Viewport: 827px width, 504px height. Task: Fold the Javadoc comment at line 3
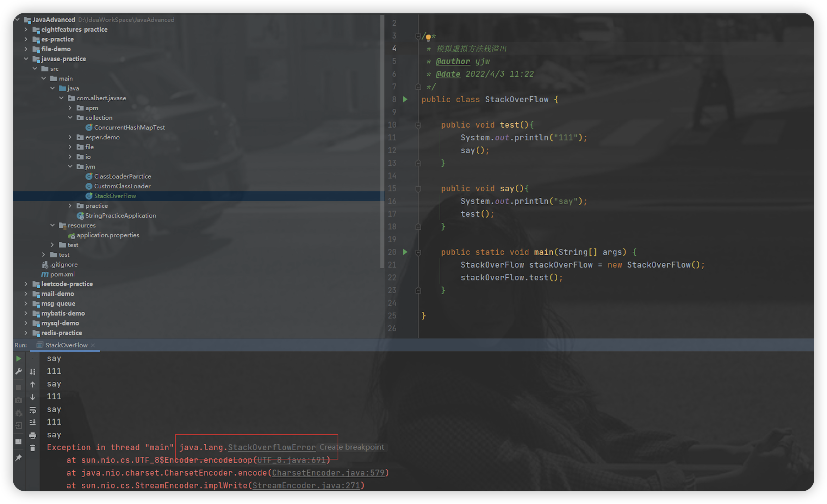tap(418, 36)
